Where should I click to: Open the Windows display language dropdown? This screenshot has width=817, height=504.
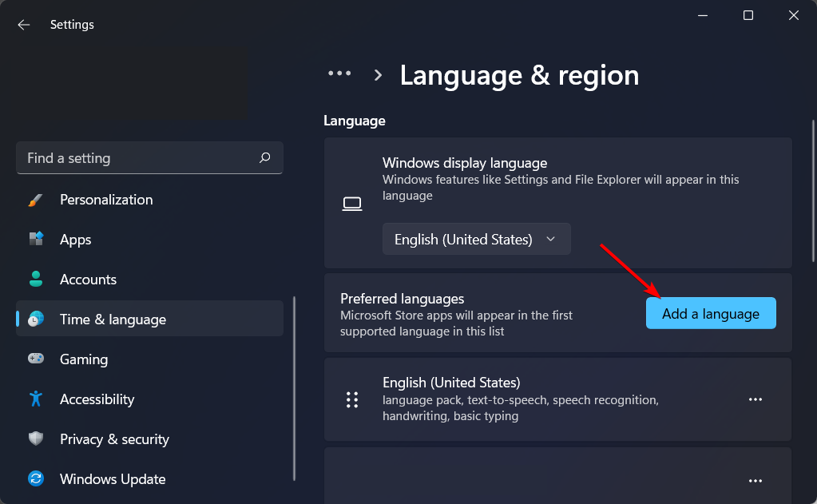pos(476,238)
